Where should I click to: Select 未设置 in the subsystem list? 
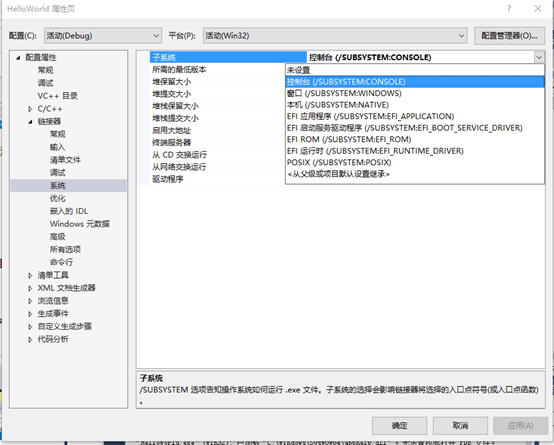coord(415,70)
